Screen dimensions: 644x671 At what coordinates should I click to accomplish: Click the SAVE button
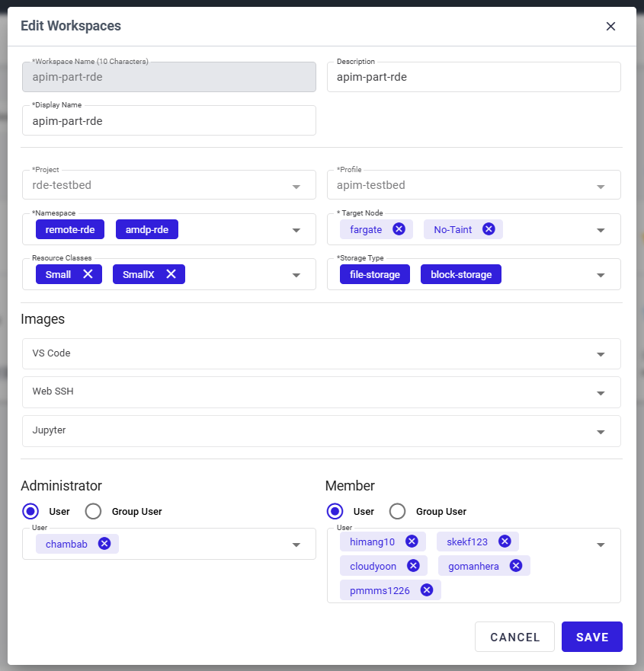(591, 637)
